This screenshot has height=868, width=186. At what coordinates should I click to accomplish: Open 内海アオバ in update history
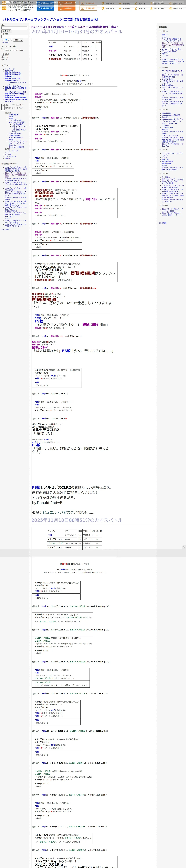pos(166,53)
